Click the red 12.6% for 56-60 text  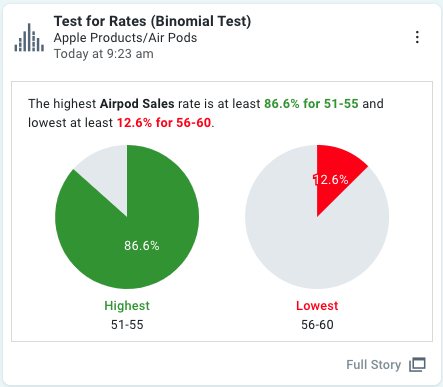click(164, 123)
